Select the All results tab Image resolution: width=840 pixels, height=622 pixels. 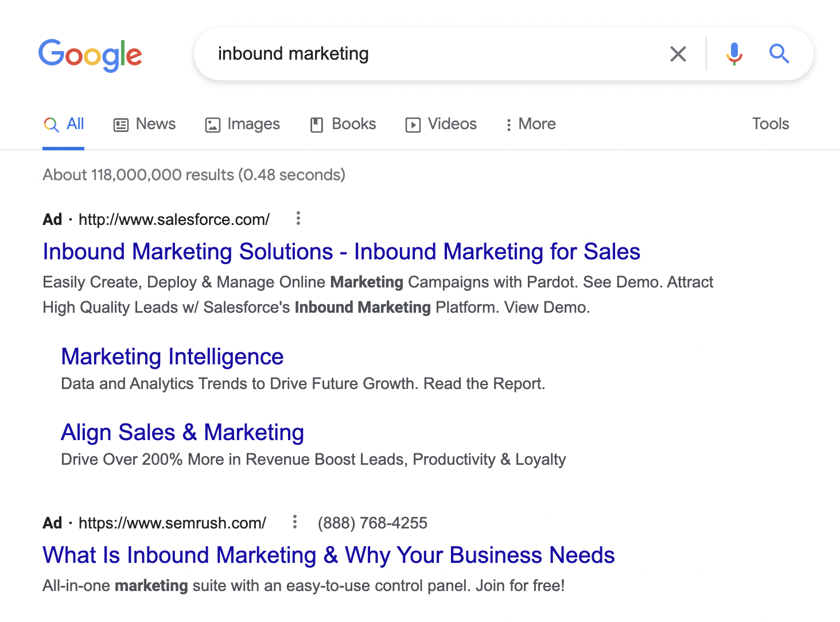(64, 124)
